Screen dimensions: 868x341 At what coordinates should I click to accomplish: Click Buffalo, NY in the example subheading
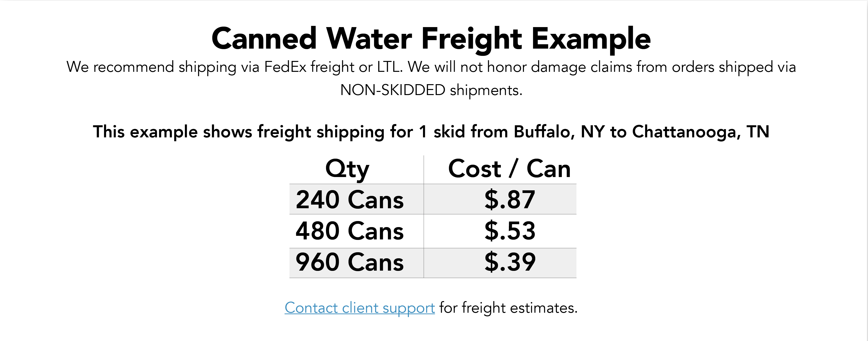(553, 132)
